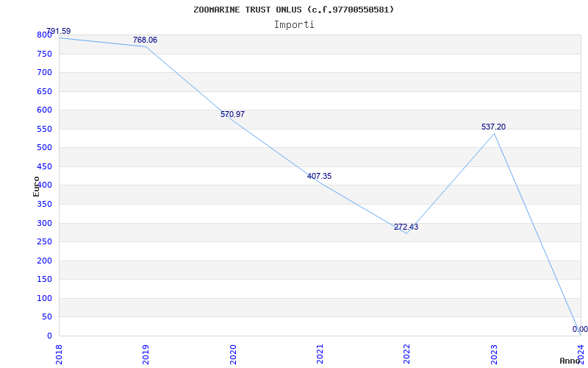
Task: Click the 407.35 data label
Action: click(x=320, y=176)
